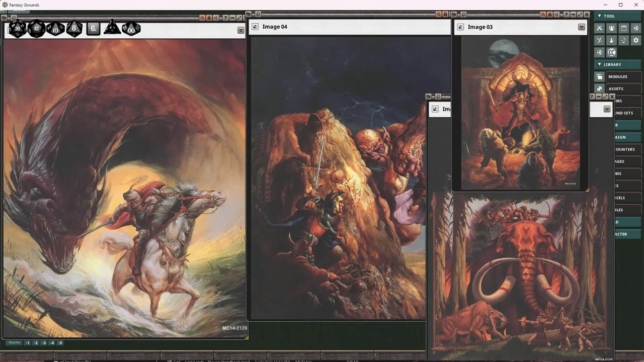Toggle the lock on the Image 03 window
Image resolution: width=644 pixels, height=362 pixels.
(x=550, y=15)
